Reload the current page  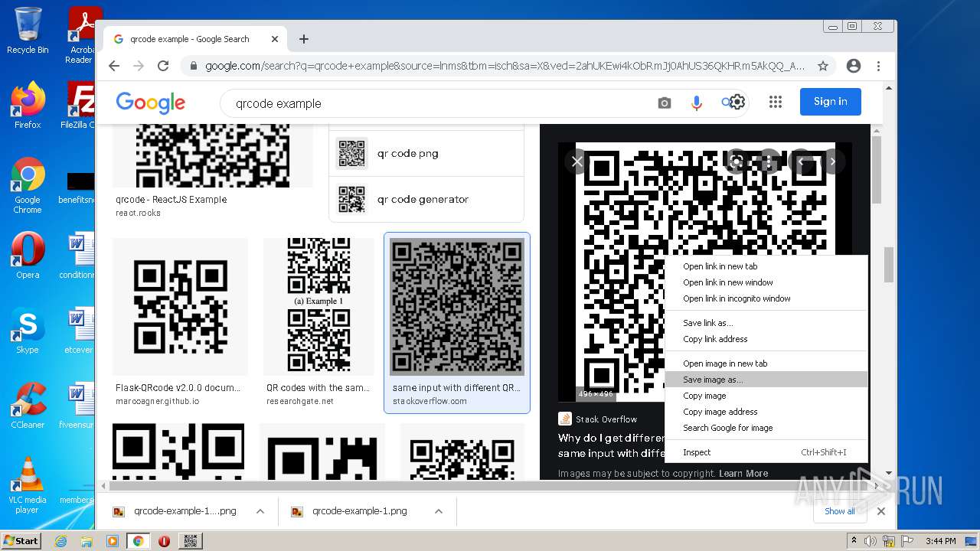163,66
